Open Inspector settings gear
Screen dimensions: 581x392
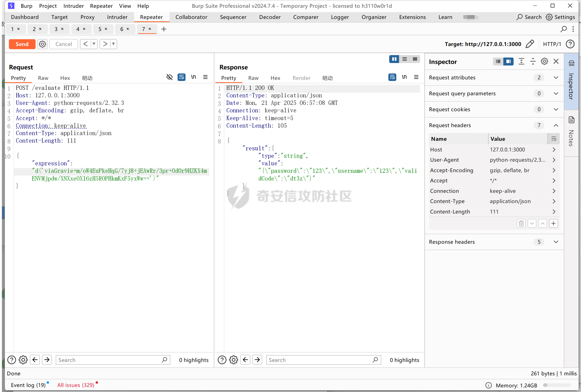[545, 62]
